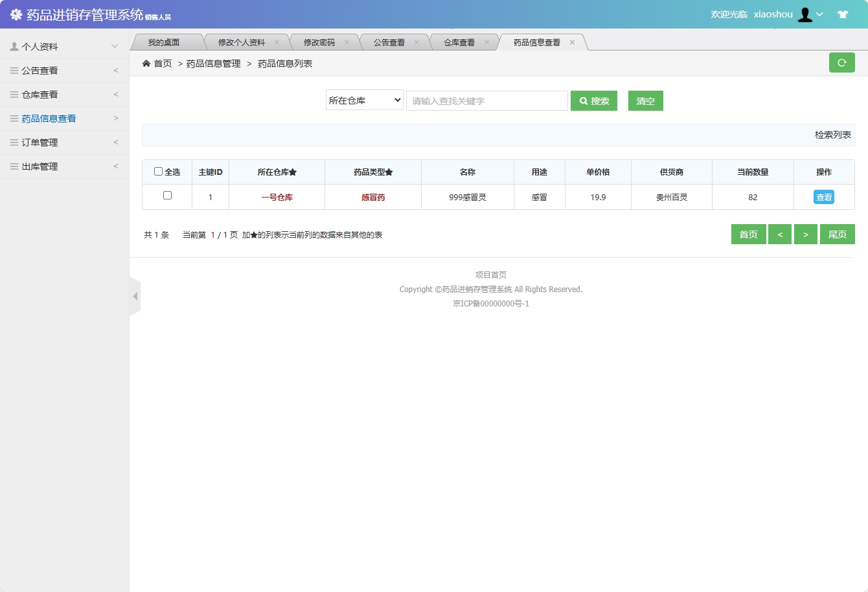
Task: Check the row checkbox for 999感冒灵
Action: (x=166, y=196)
